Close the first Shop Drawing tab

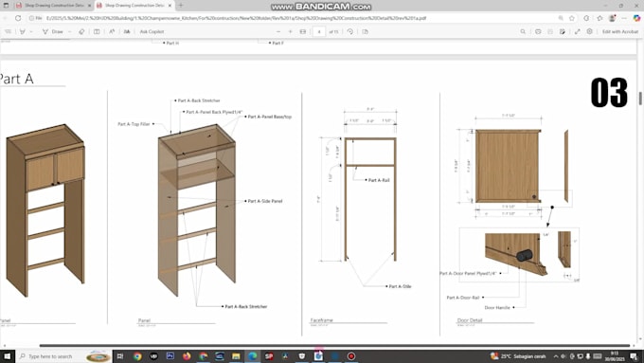[89, 6]
